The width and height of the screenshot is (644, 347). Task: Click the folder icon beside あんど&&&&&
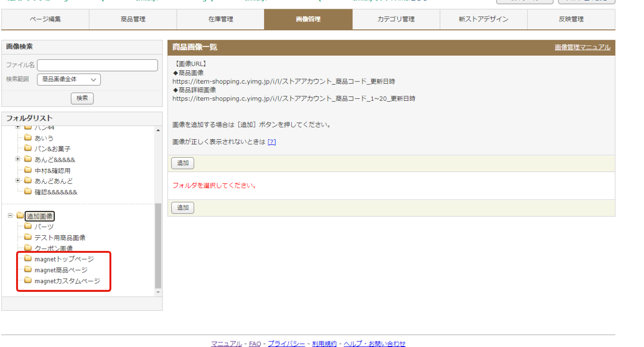(28, 159)
